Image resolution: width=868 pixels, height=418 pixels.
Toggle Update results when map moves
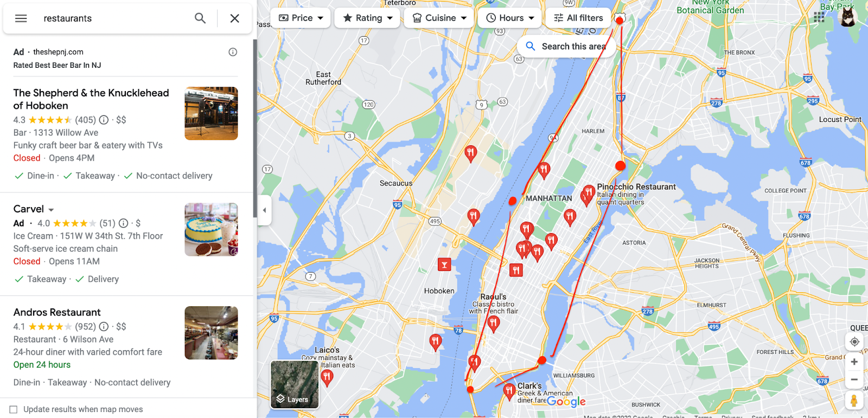[x=14, y=409]
